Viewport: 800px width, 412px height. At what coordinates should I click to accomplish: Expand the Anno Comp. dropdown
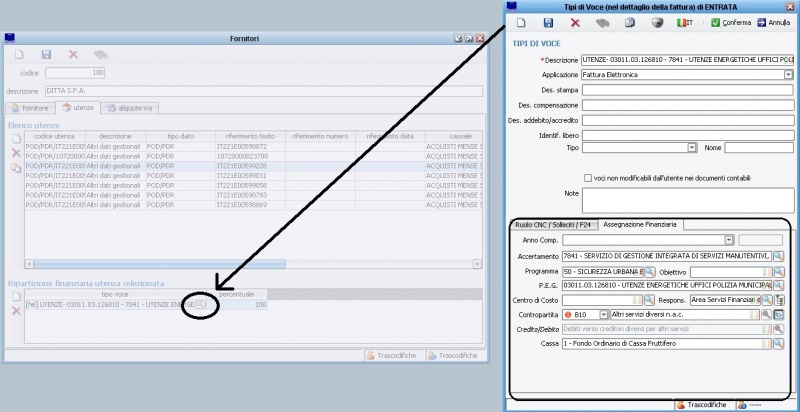(729, 240)
